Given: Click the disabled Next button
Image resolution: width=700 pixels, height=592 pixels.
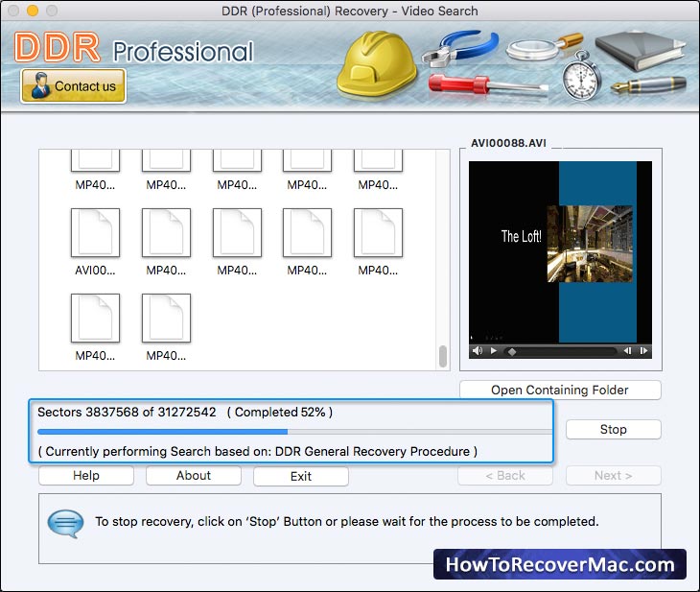Looking at the screenshot, I should click(x=613, y=475).
